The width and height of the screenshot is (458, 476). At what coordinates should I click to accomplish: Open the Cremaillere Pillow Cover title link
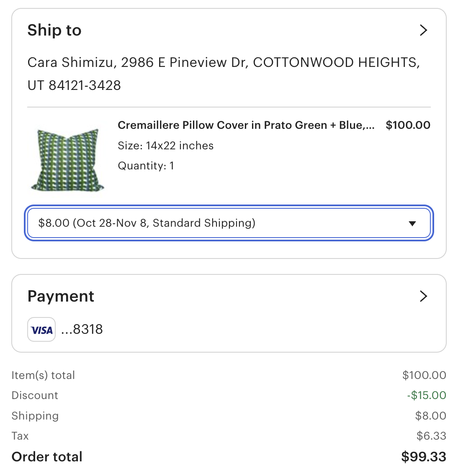(x=246, y=125)
